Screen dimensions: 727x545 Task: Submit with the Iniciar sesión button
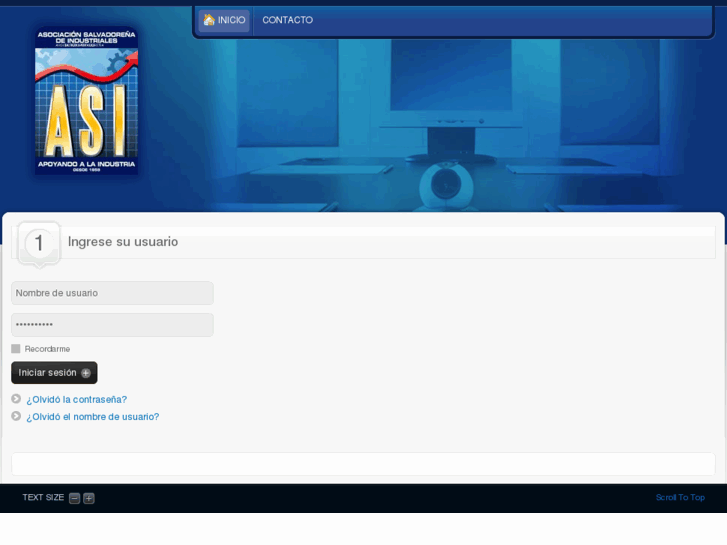(x=54, y=373)
